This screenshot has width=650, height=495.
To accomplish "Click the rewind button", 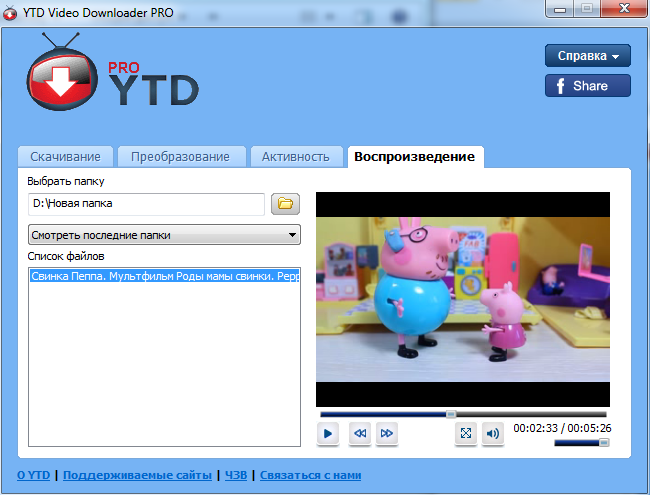I will [358, 433].
